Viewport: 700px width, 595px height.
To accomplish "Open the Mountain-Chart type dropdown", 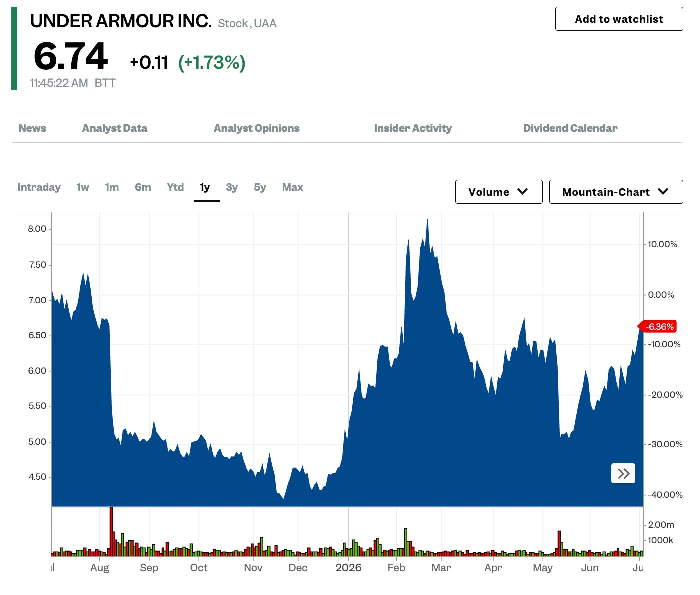I will point(616,192).
